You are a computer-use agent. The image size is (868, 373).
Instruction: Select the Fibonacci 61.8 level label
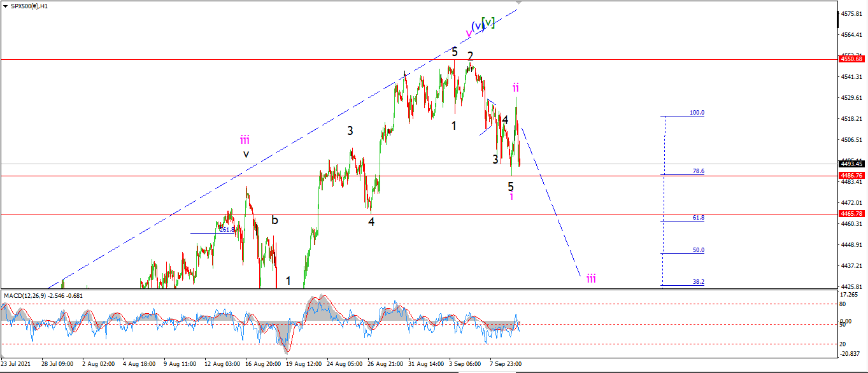pyautogui.click(x=699, y=218)
